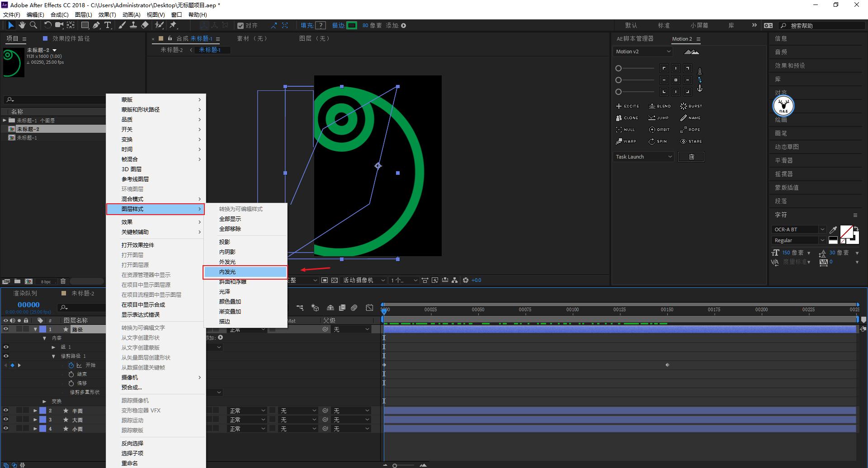This screenshot has width=868, height=468.
Task: Click the eyedropper in Character panel
Action: 833,229
